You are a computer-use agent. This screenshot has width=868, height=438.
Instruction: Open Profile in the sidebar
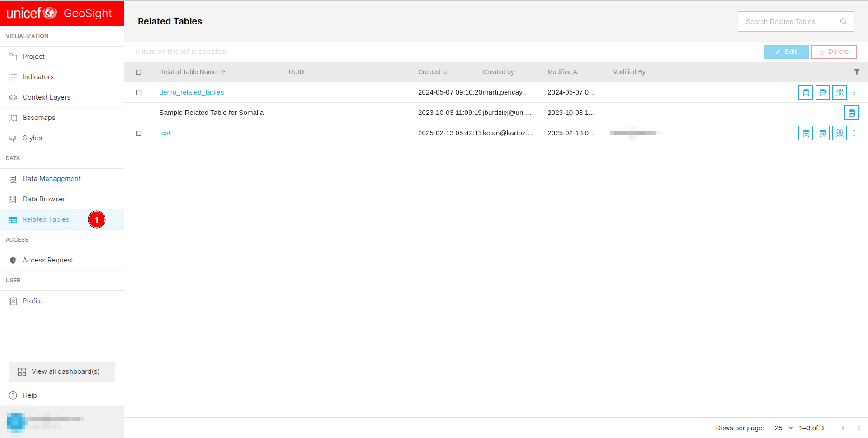tap(62, 301)
